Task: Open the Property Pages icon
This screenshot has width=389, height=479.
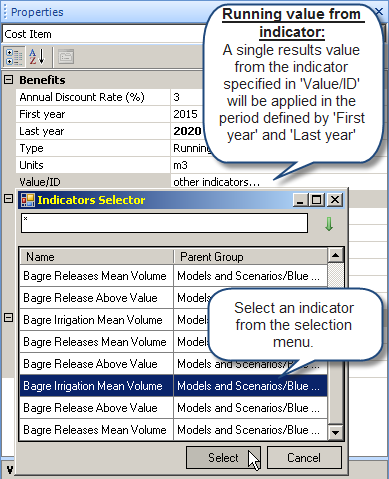Action: coord(66,57)
